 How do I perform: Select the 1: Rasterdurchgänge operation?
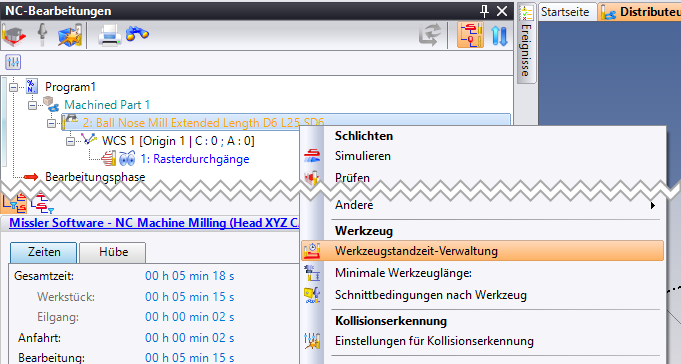click(195, 159)
